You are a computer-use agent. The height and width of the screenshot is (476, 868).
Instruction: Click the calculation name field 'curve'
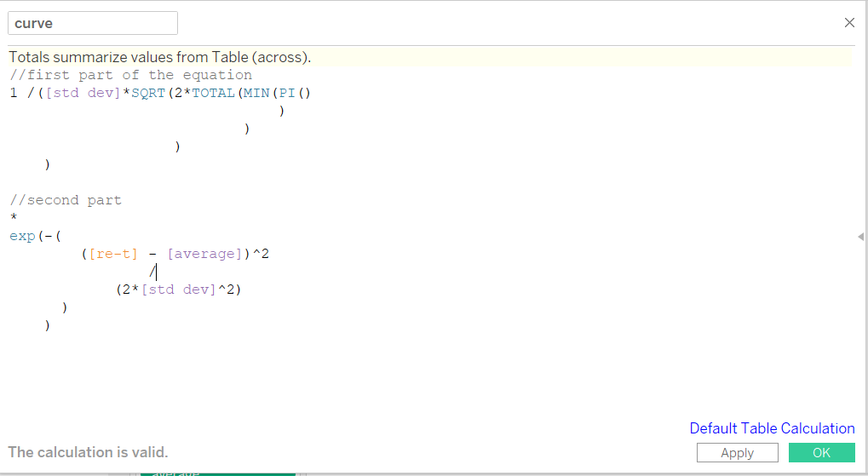(x=92, y=23)
